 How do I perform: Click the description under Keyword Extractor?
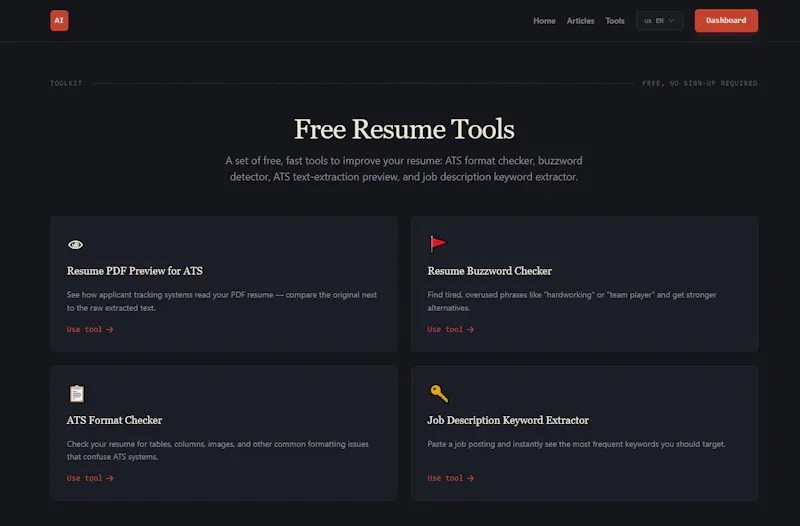[577, 444]
